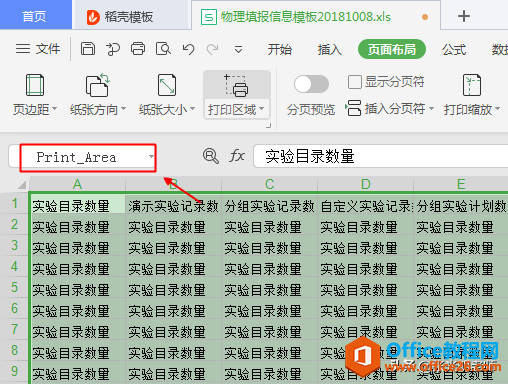Screen dimensions: 508x384
Task: Expand the 页边距 dropdown arrow
Action: [x=54, y=109]
